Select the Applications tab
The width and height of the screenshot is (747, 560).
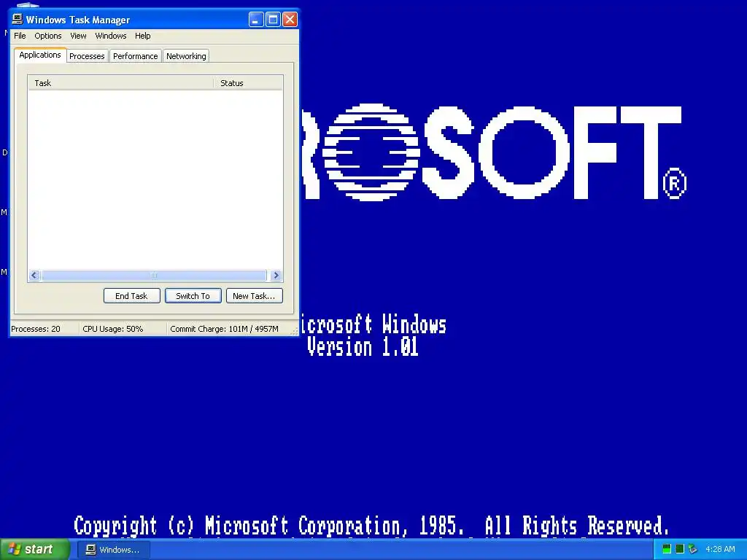[40, 55]
